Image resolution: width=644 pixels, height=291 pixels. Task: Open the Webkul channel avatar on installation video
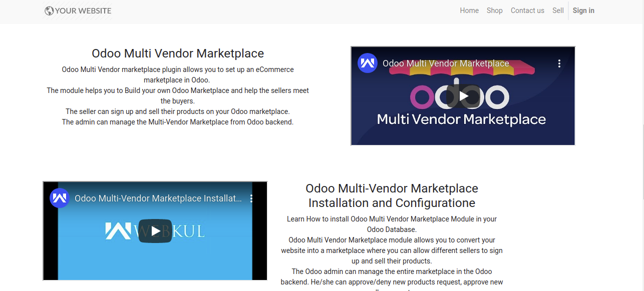tap(60, 198)
